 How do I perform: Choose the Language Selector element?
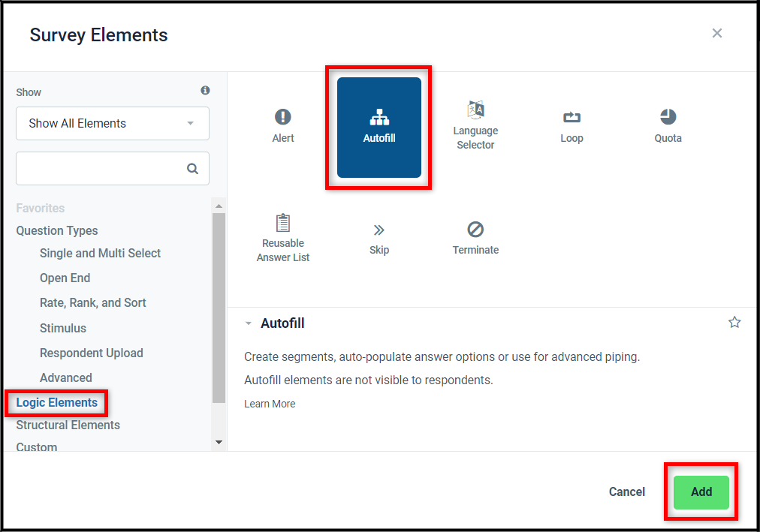tap(475, 126)
